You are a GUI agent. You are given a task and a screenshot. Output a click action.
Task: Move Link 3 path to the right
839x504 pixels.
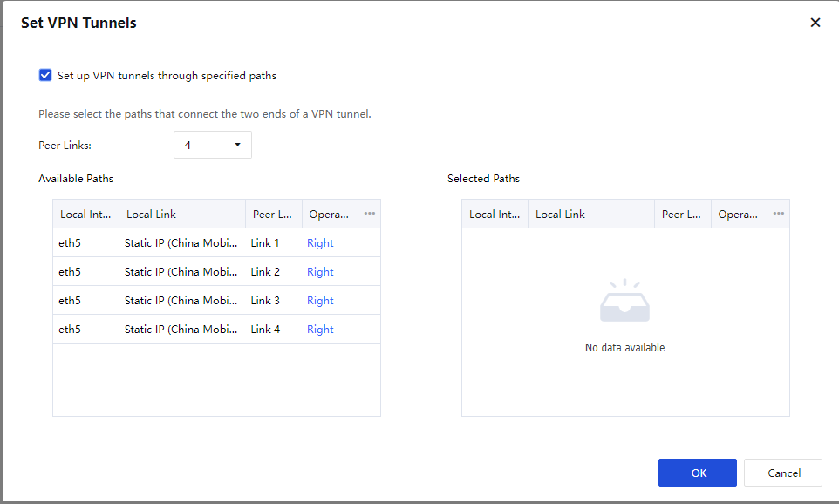[x=320, y=301]
